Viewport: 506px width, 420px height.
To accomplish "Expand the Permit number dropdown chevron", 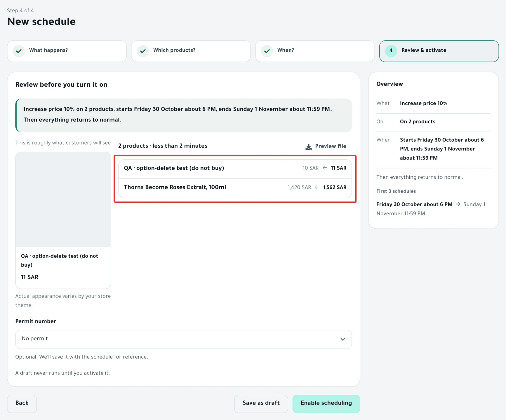I will pos(343,339).
